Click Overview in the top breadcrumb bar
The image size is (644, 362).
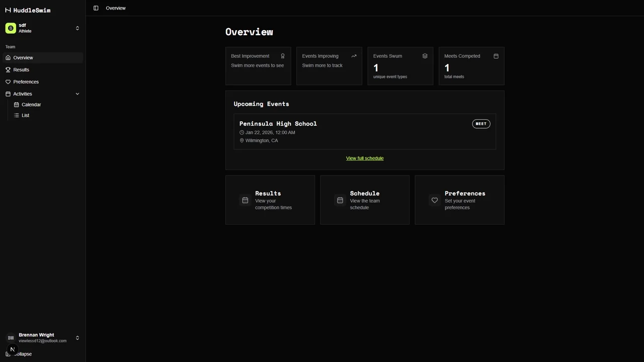click(115, 8)
